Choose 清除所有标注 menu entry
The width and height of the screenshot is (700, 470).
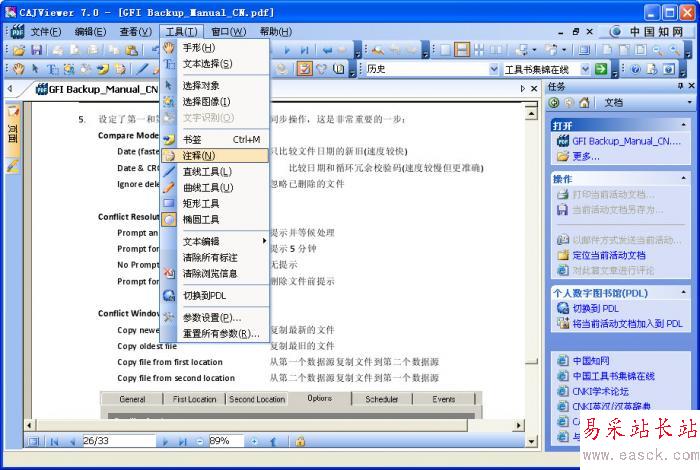(x=215, y=258)
